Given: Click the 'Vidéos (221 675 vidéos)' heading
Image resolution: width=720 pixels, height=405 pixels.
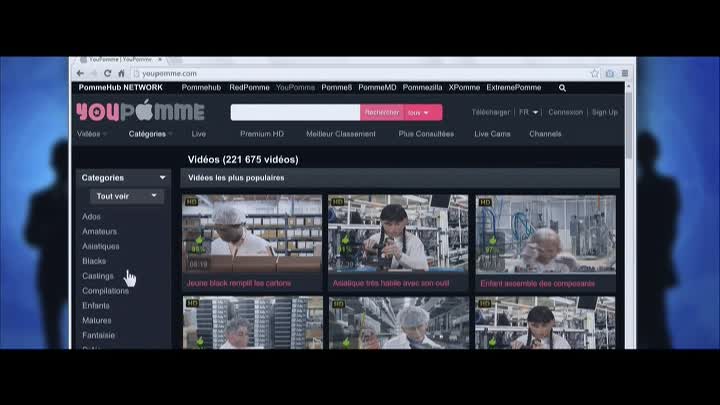Looking at the screenshot, I should (243, 159).
